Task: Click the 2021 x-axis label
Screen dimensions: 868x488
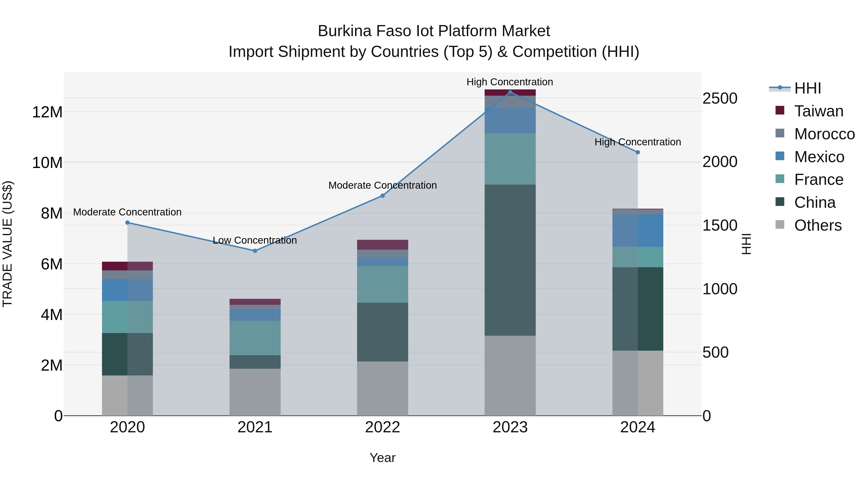Action: (x=255, y=427)
